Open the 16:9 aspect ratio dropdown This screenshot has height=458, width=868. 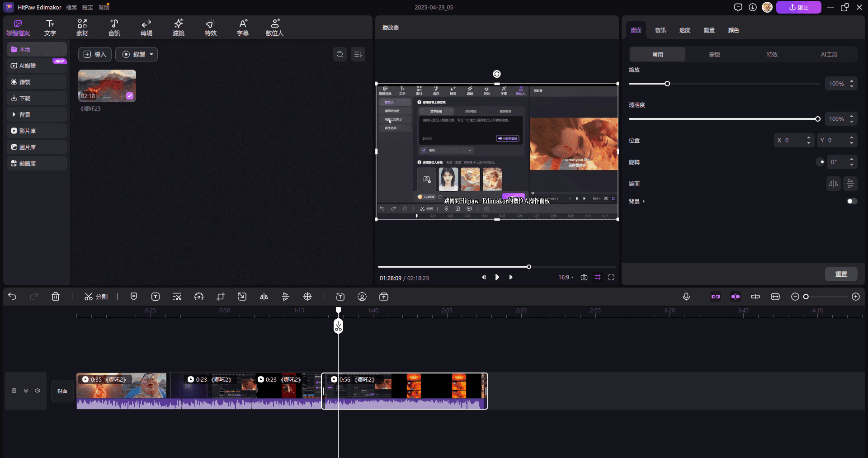(566, 277)
